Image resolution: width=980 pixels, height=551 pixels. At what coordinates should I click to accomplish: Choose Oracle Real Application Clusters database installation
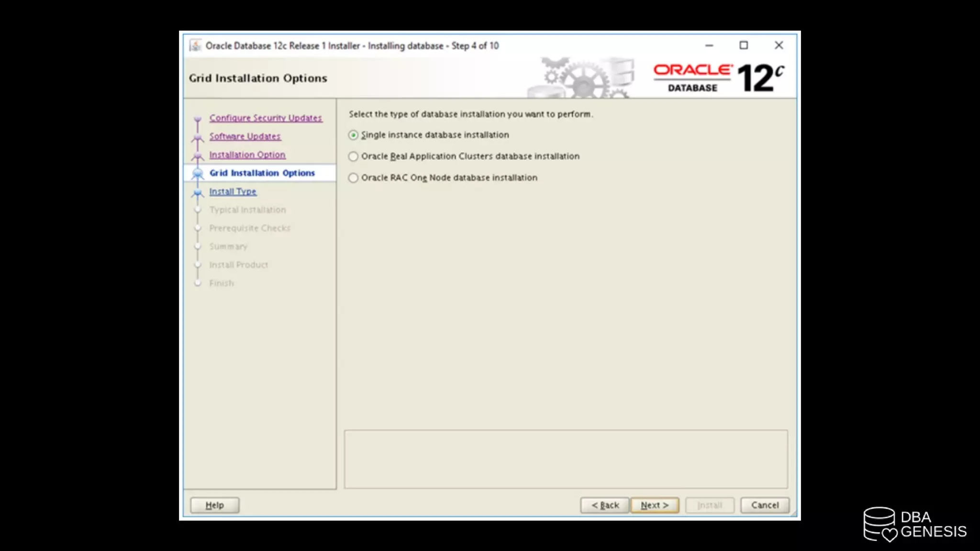[x=353, y=156]
